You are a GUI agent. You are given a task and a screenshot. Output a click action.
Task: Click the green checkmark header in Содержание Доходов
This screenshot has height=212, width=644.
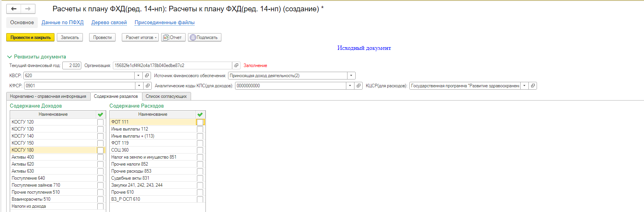pyautogui.click(x=100, y=115)
